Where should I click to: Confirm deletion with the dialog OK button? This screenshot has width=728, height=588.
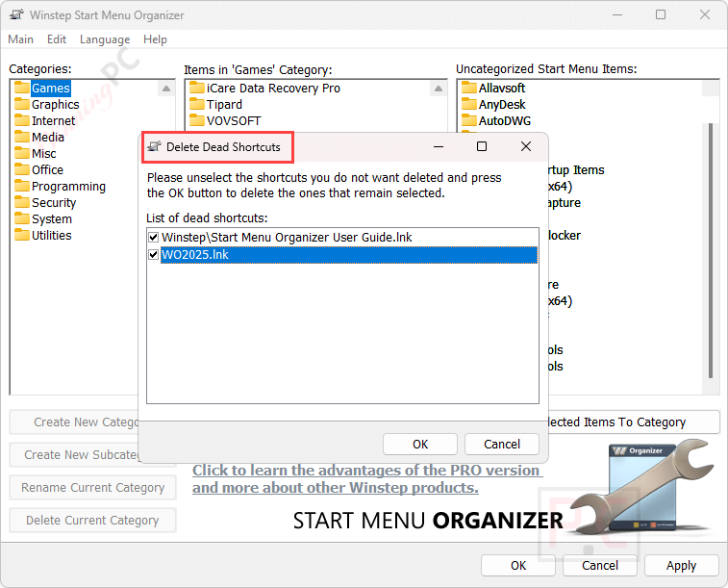[420, 445]
